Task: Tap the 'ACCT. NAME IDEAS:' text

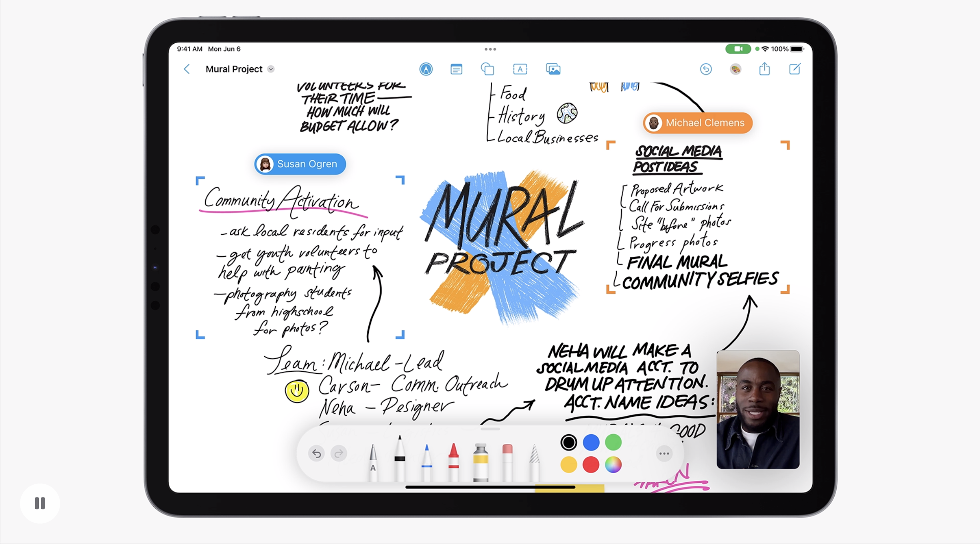Action: pyautogui.click(x=639, y=402)
